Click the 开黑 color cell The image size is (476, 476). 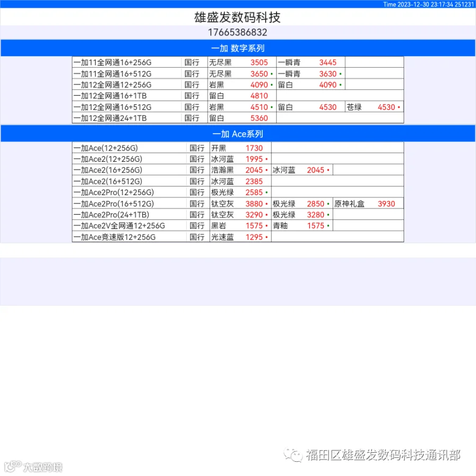pyautogui.click(x=218, y=148)
